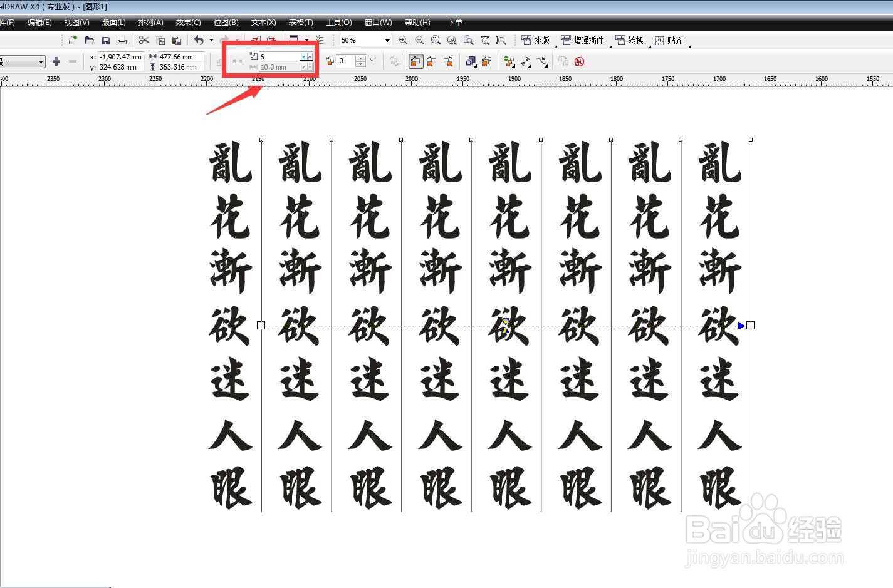The image size is (893, 588).
Task: Click the blend direction angle field
Action: 345,61
